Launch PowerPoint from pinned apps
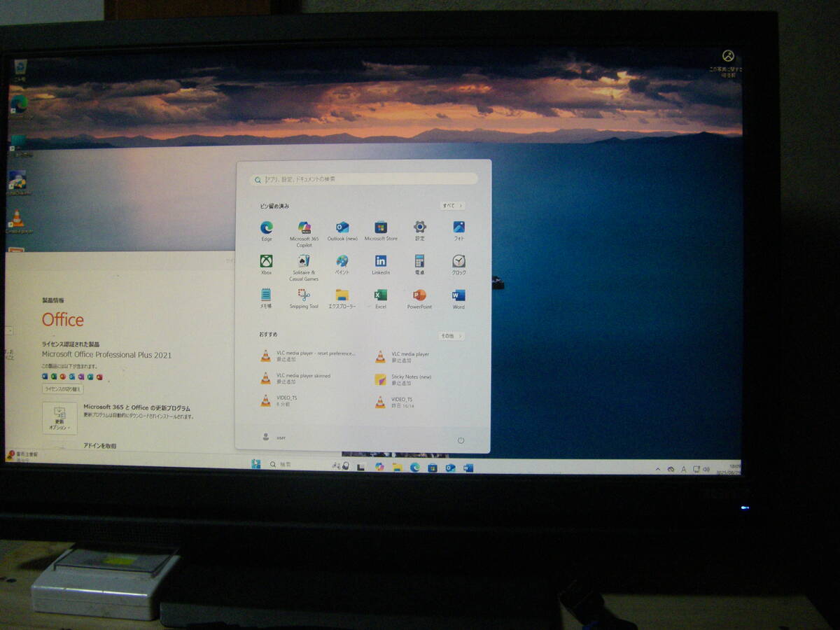Screen dimensions: 840x630 point(419,298)
